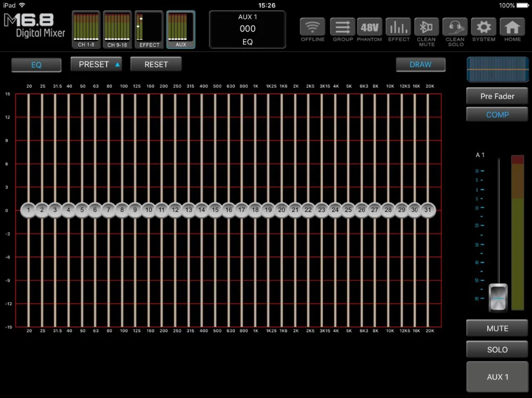The height and width of the screenshot is (398, 532).
Task: Toggle the EQ enable button
Action: [x=36, y=65]
